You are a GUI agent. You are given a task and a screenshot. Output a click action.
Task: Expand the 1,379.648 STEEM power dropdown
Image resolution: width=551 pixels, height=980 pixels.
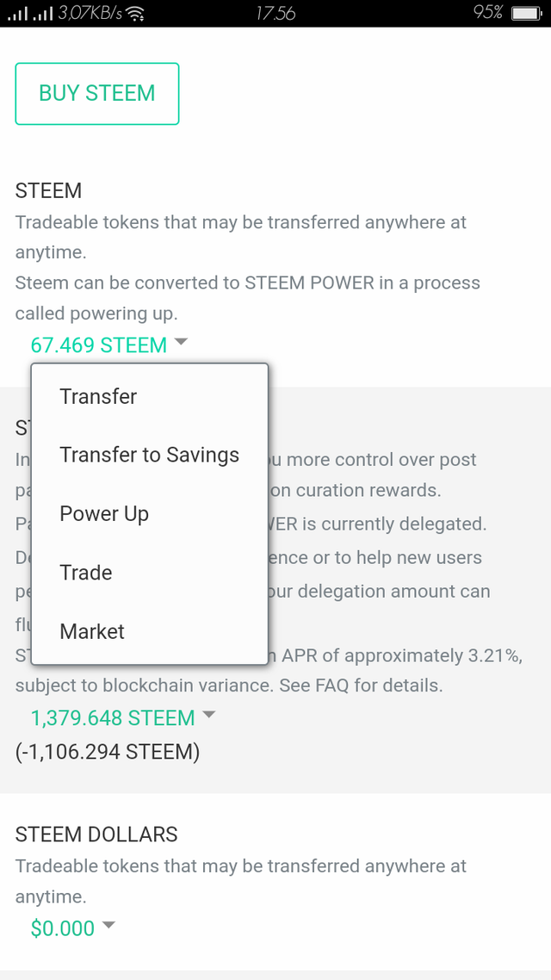tap(113, 718)
